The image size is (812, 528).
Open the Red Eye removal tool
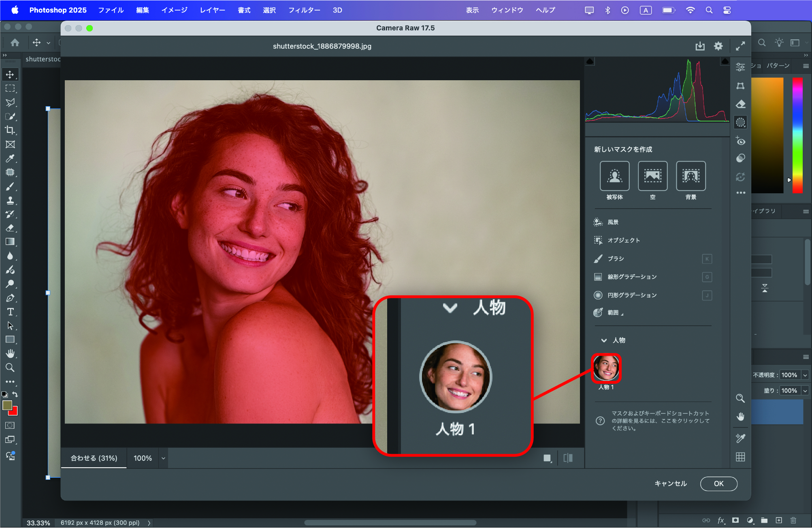tap(740, 141)
